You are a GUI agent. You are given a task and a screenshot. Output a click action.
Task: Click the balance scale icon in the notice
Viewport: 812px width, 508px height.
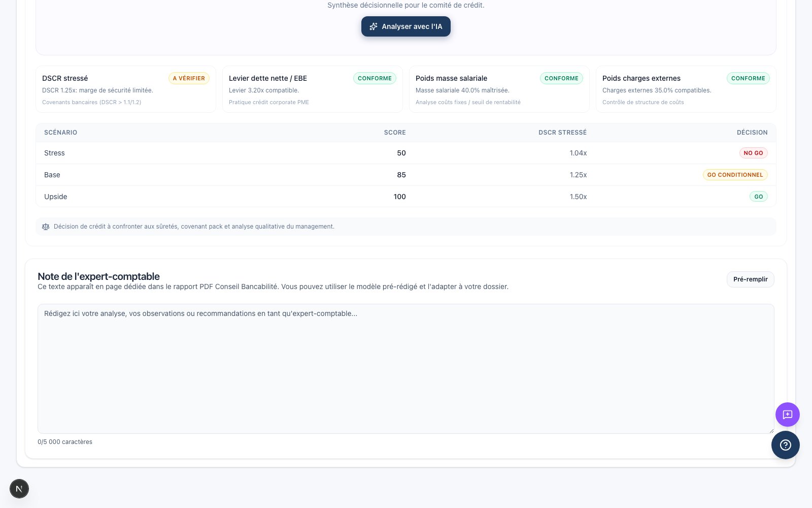46,227
